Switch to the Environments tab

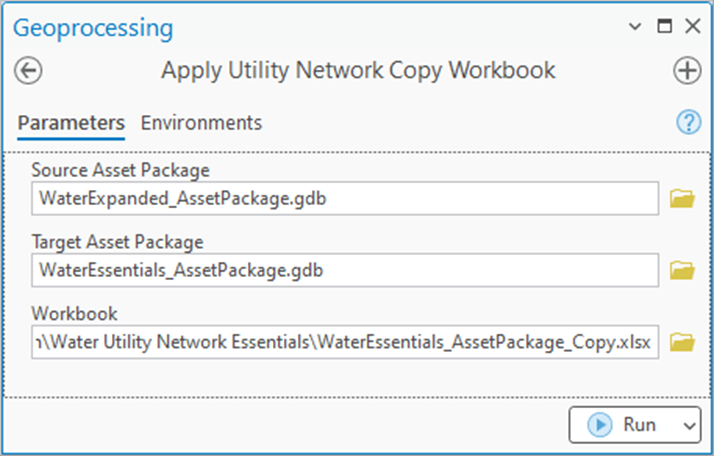[201, 123]
